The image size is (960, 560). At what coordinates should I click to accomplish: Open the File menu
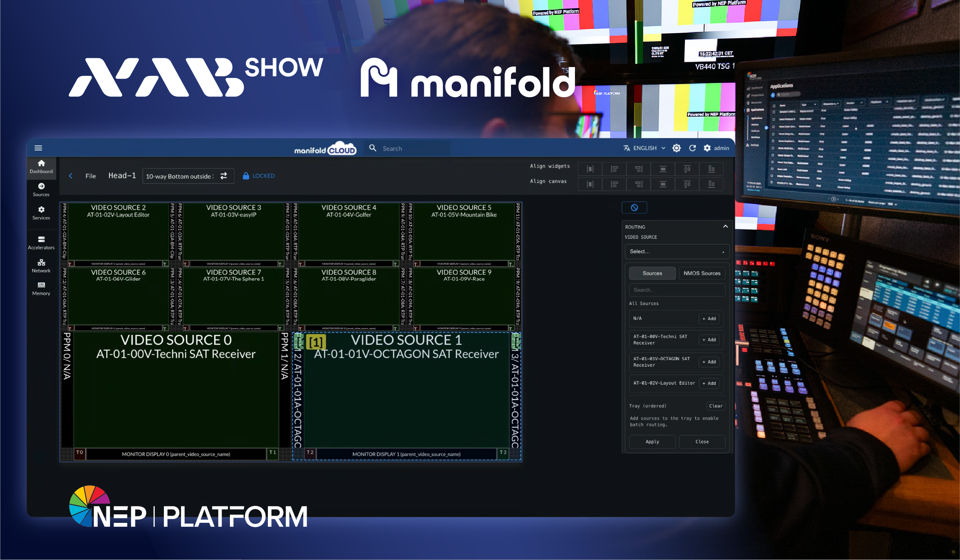90,176
